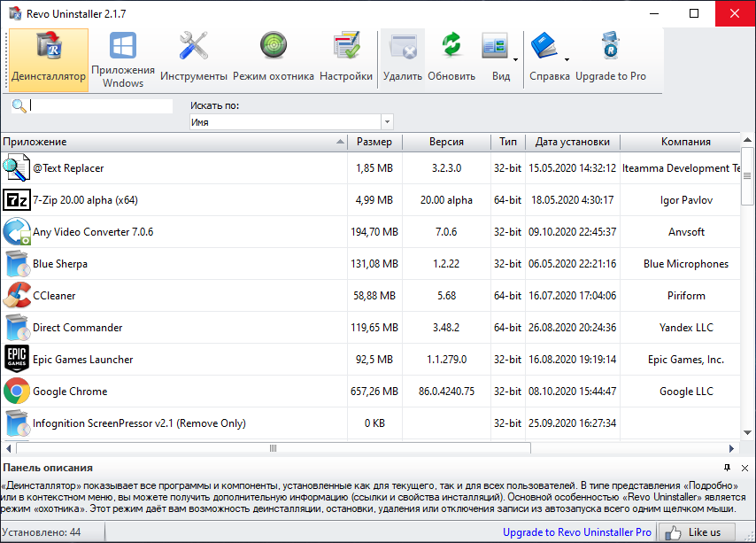The image size is (756, 543).
Task: Select the Epic Games Launcher icon
Action: tap(17, 360)
